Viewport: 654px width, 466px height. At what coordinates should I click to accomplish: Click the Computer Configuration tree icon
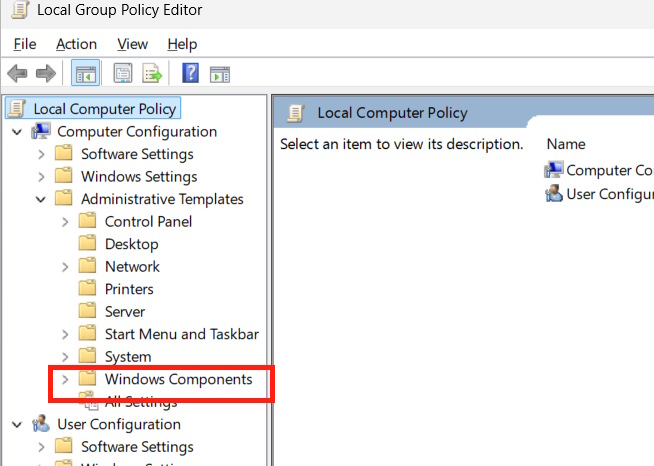tap(41, 131)
